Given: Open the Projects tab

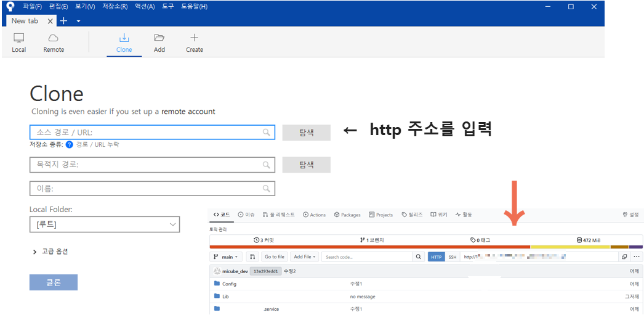Looking at the screenshot, I should click(x=380, y=215).
